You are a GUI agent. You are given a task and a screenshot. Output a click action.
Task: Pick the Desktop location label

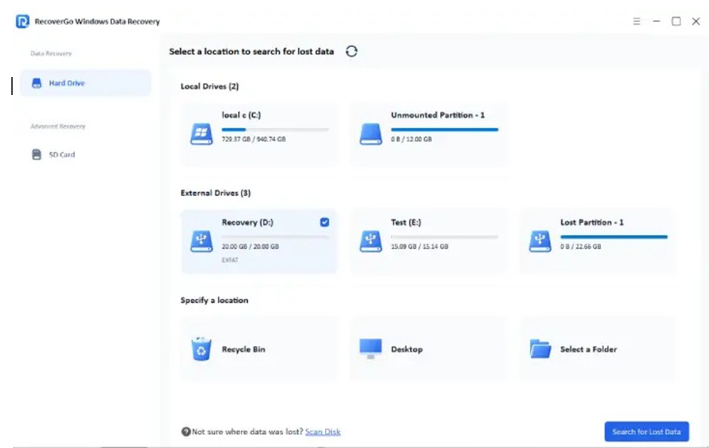(407, 349)
